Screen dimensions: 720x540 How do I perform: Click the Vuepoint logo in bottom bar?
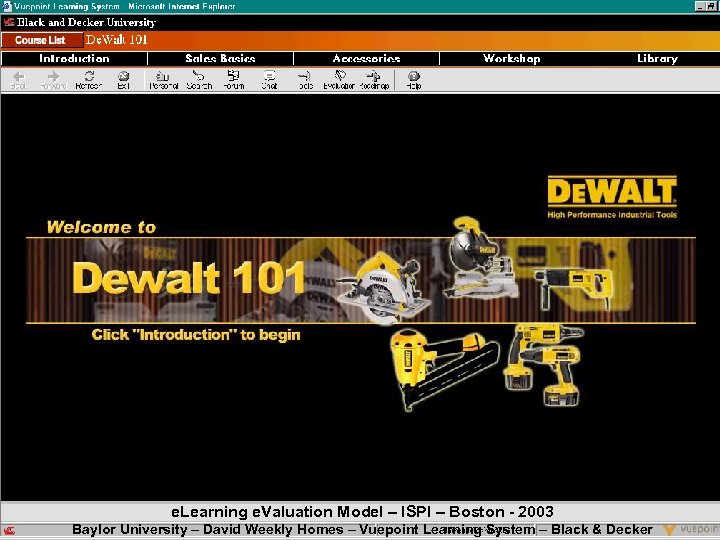click(691, 529)
